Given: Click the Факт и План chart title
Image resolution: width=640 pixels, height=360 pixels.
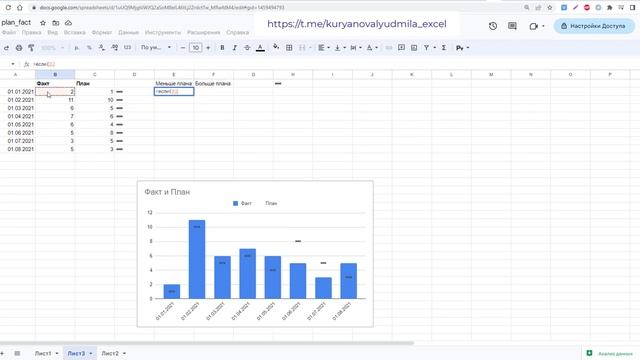Looking at the screenshot, I should pos(167,192).
